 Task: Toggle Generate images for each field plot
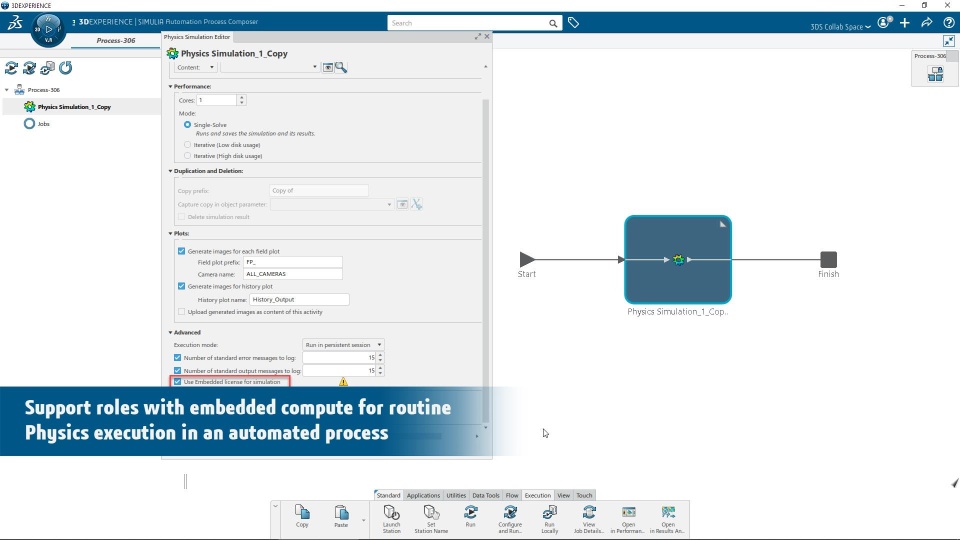tap(181, 251)
